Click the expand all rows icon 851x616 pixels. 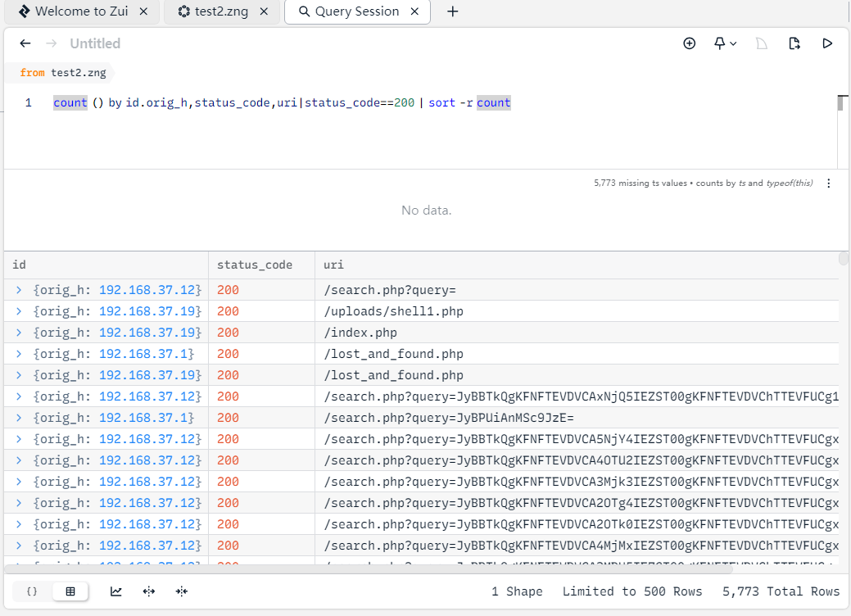point(149,591)
